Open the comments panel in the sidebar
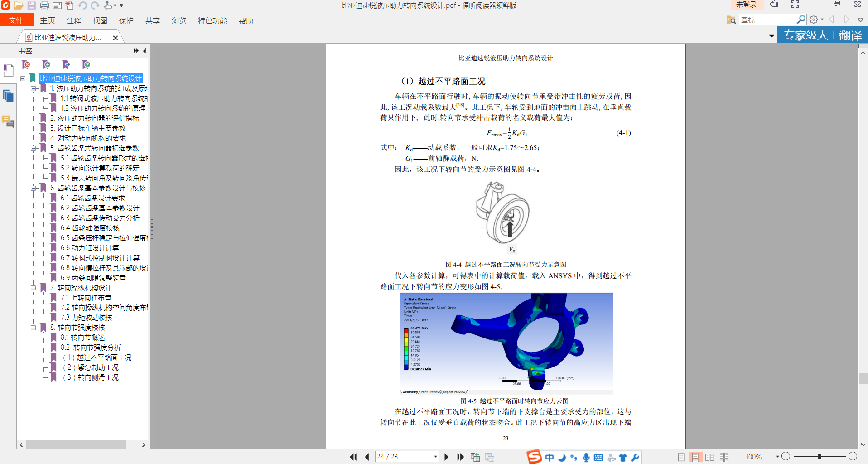868x464 pixels. pos(8,122)
